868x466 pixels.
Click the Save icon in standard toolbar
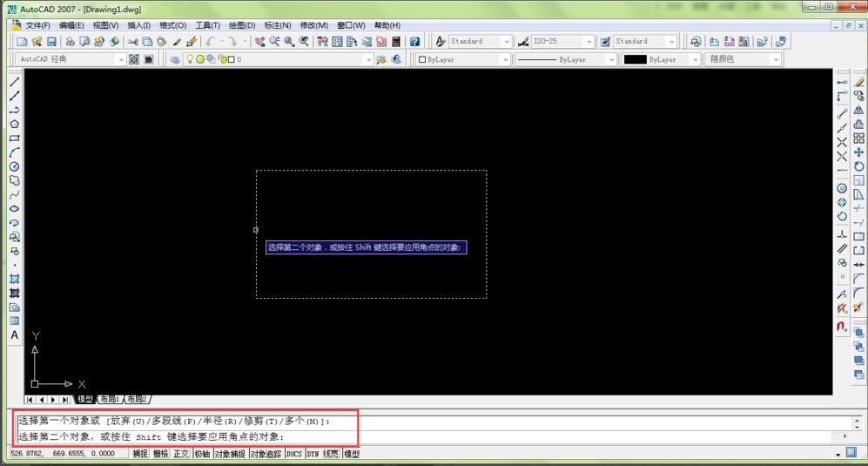point(51,42)
